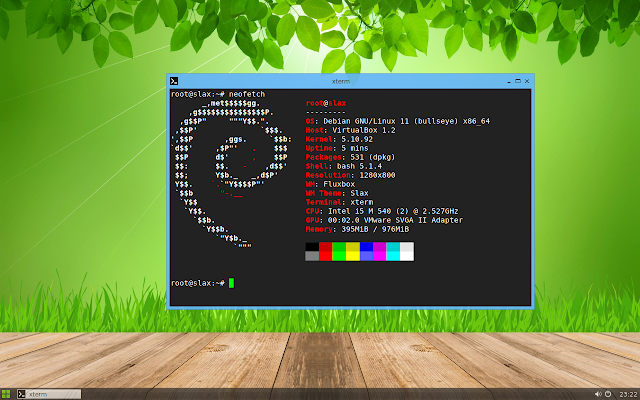This screenshot has height=400, width=640.
Task: Click the GPU: VMware SVGA II line
Action: (x=384, y=220)
